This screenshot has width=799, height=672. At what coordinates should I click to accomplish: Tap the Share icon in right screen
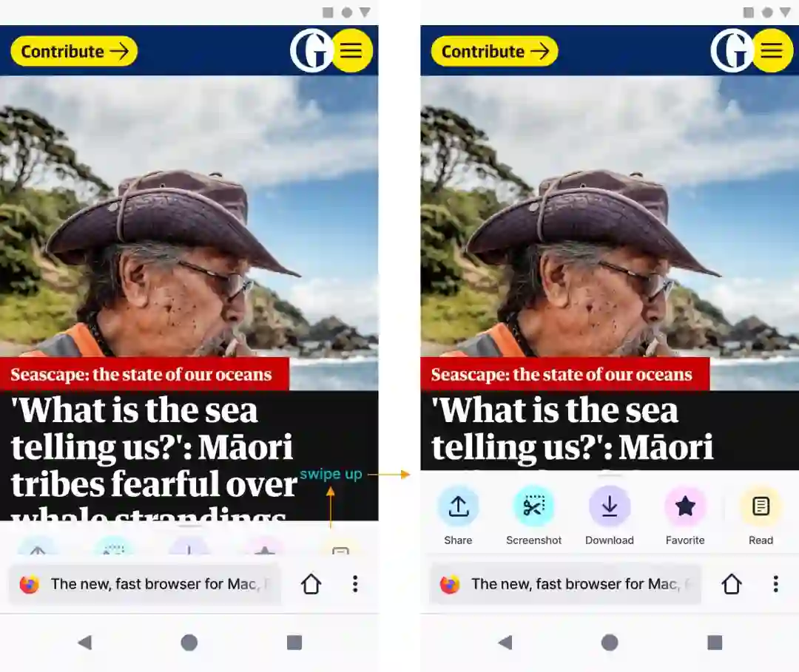458,506
